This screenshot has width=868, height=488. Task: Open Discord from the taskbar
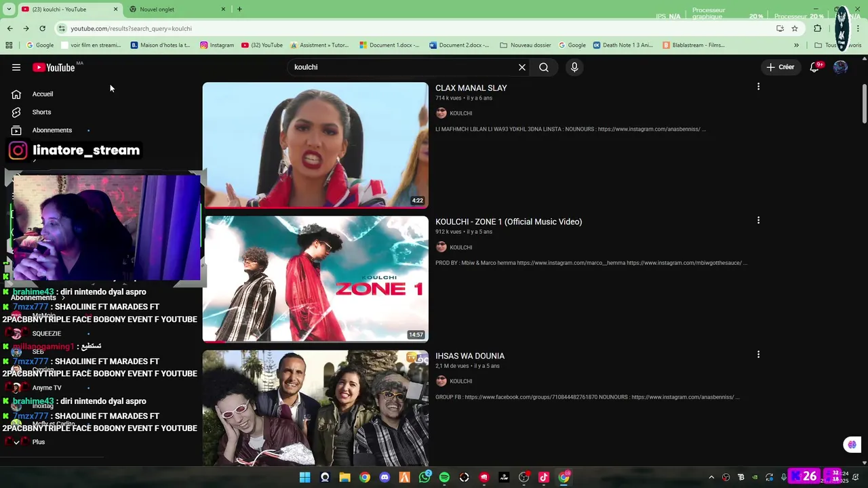pos(384,477)
